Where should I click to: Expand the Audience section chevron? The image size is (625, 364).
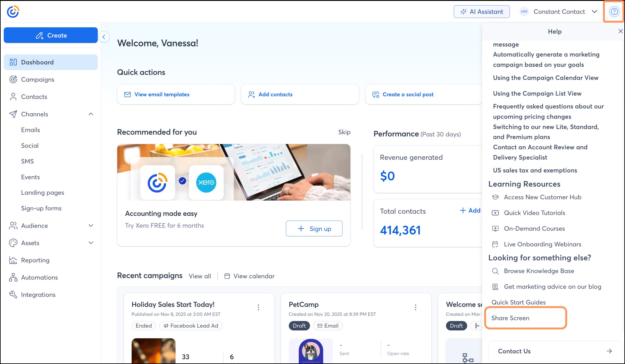91,226
